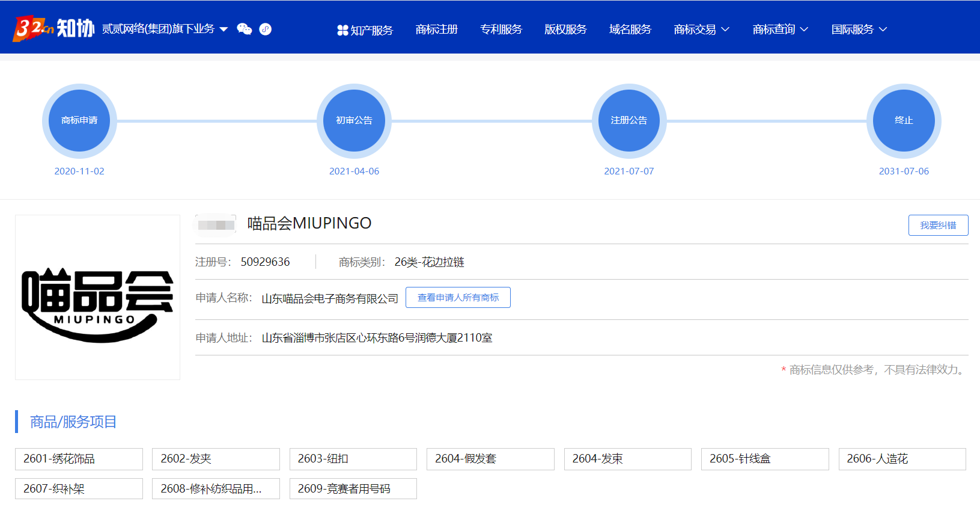Open 域名服务 navigation item
Screen dimensions: 980x510
630,29
